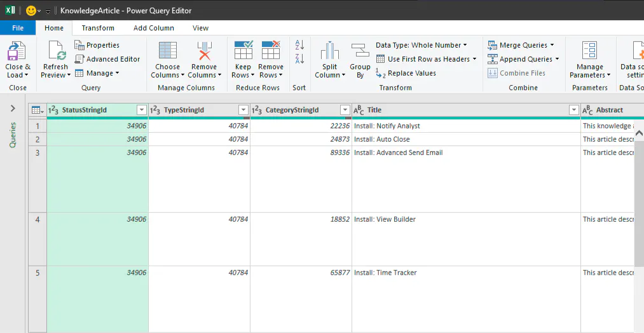The width and height of the screenshot is (644, 333).
Task: Select the cell 'Install: View Builder'
Action: [x=385, y=219]
